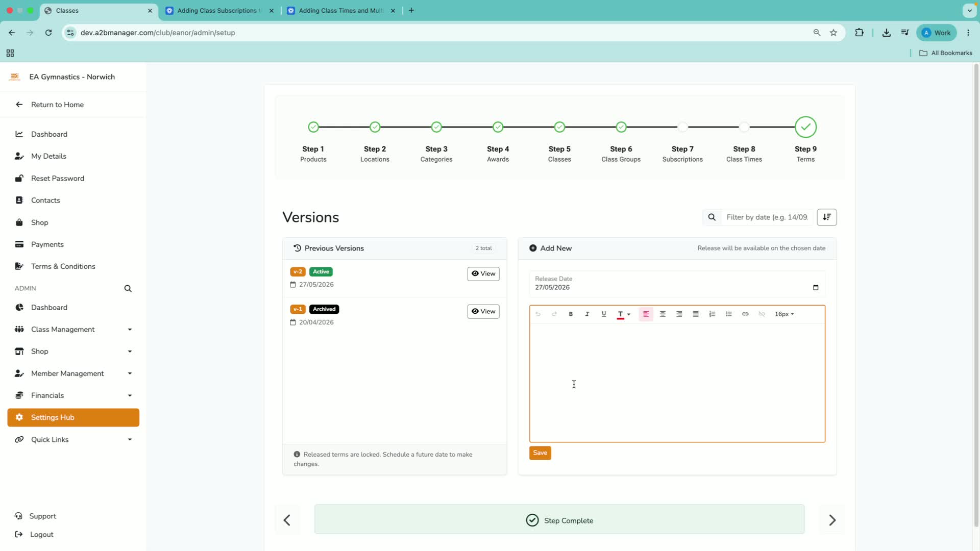
Task: Click the previous step arrow
Action: [x=287, y=520]
